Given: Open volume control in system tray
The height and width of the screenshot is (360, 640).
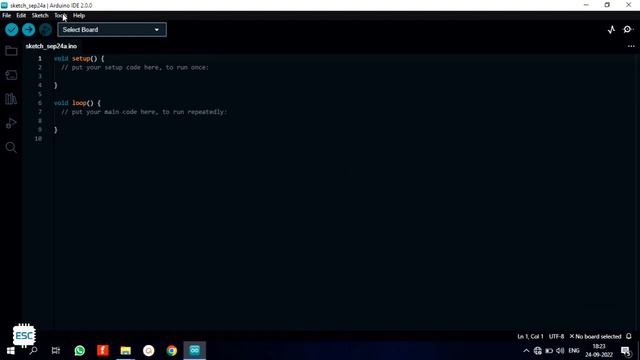Looking at the screenshot, I should click(x=560, y=351).
